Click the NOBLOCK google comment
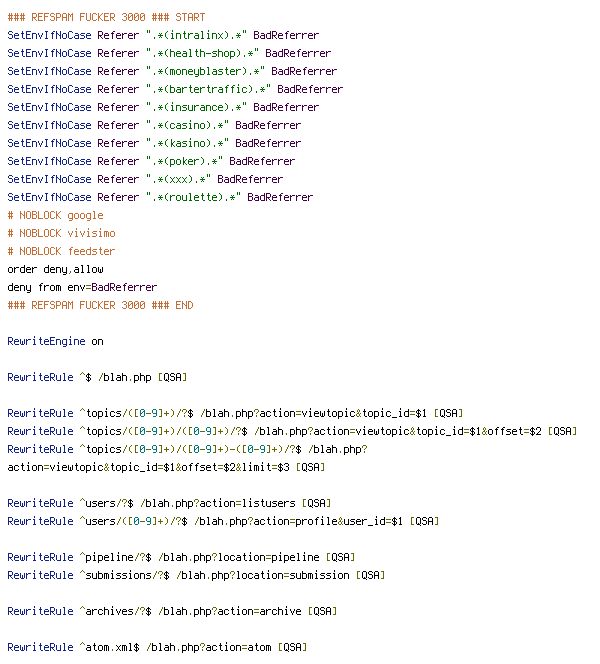 [55, 215]
